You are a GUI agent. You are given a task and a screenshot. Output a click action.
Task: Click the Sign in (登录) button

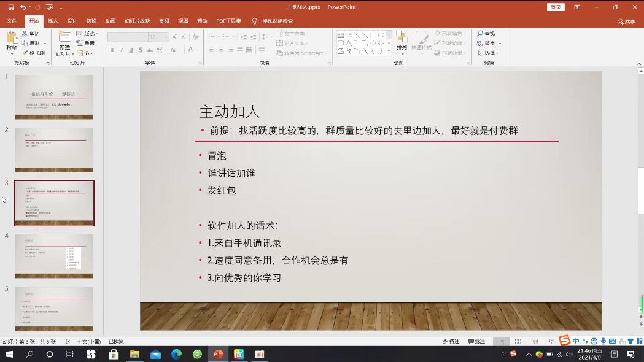pos(555,7)
